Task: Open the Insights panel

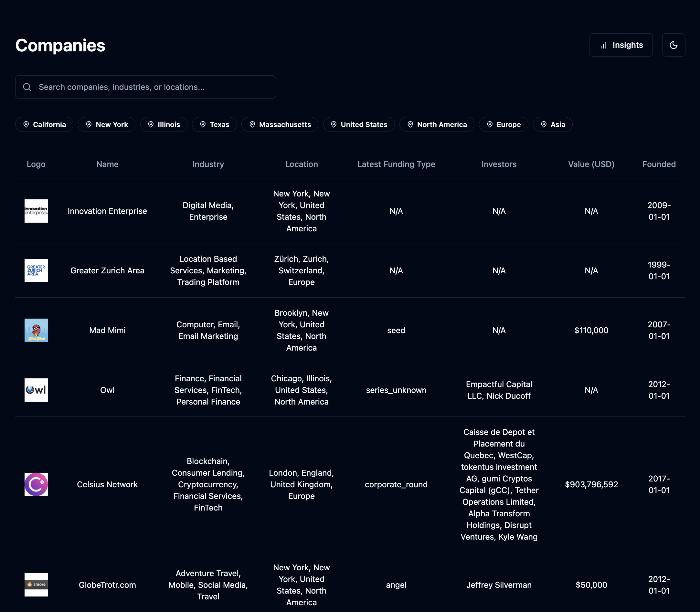Action: click(620, 45)
